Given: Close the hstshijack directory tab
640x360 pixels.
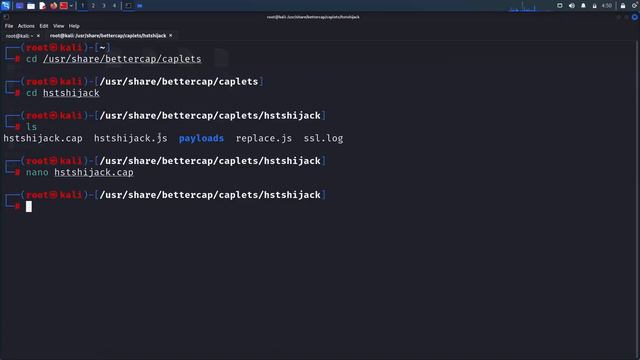Looking at the screenshot, I should (x=171, y=36).
